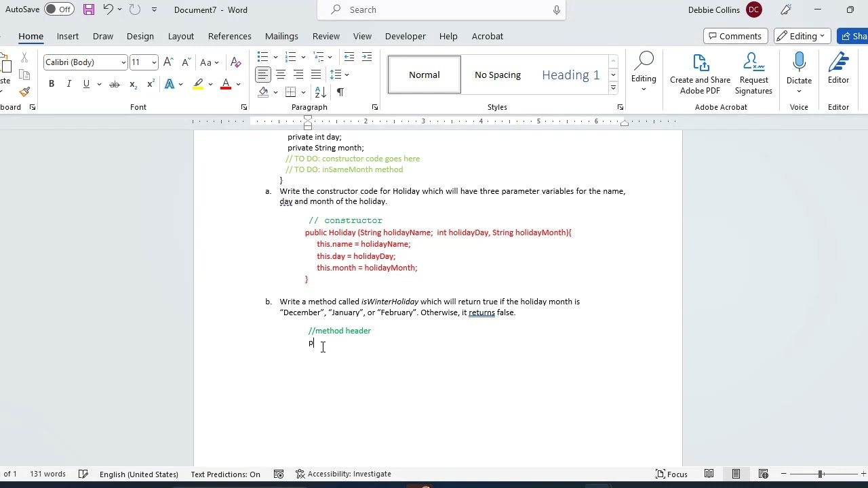Viewport: 868px width, 488px height.
Task: Enable Focus mode in status bar
Action: tap(671, 474)
